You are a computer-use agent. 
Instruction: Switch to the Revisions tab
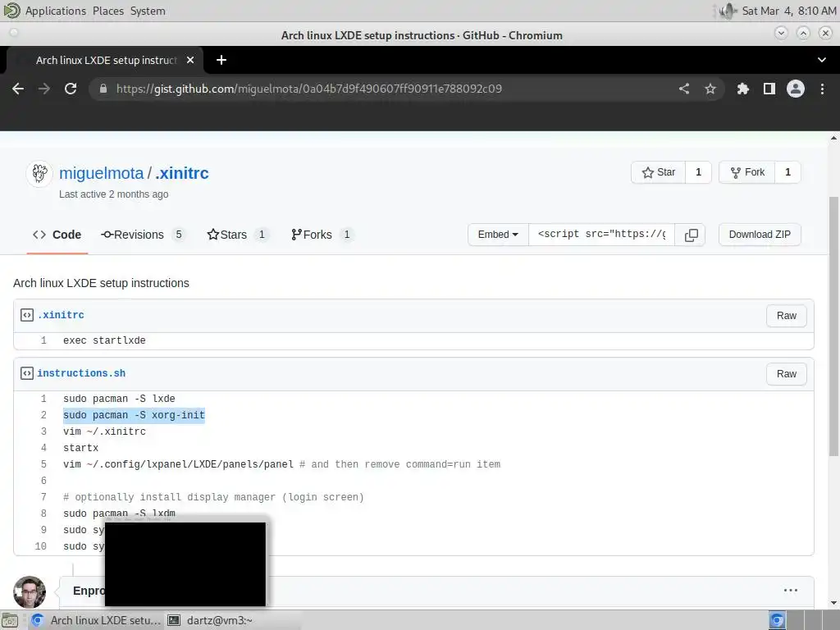coord(143,235)
